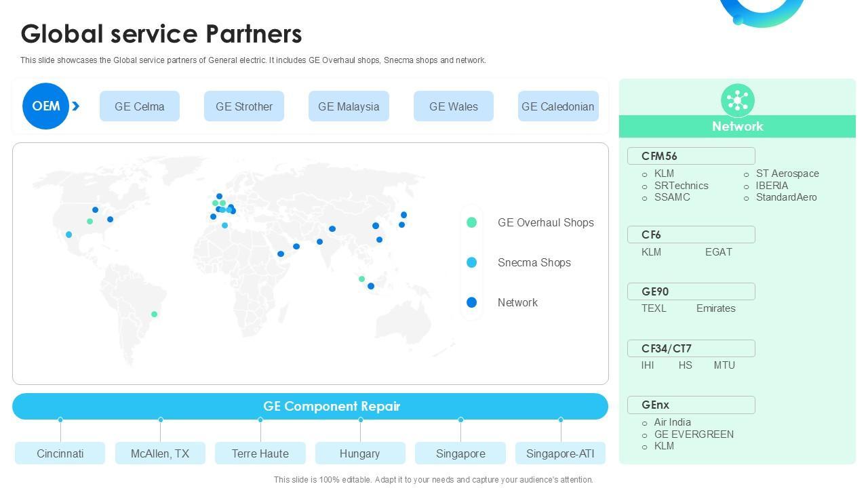Click HS under CF34/CT7

[686, 365]
